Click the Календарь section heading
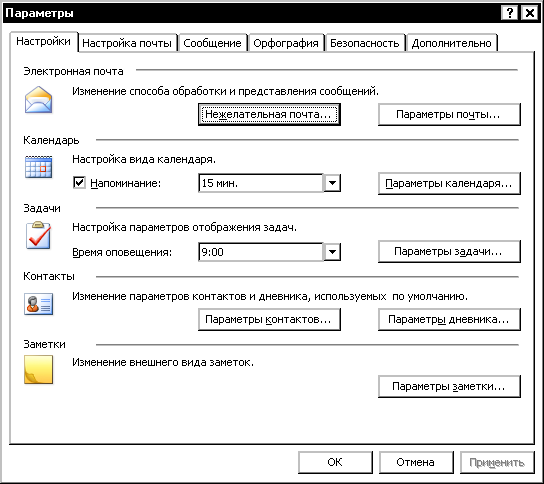The height and width of the screenshot is (484, 544). 51,140
